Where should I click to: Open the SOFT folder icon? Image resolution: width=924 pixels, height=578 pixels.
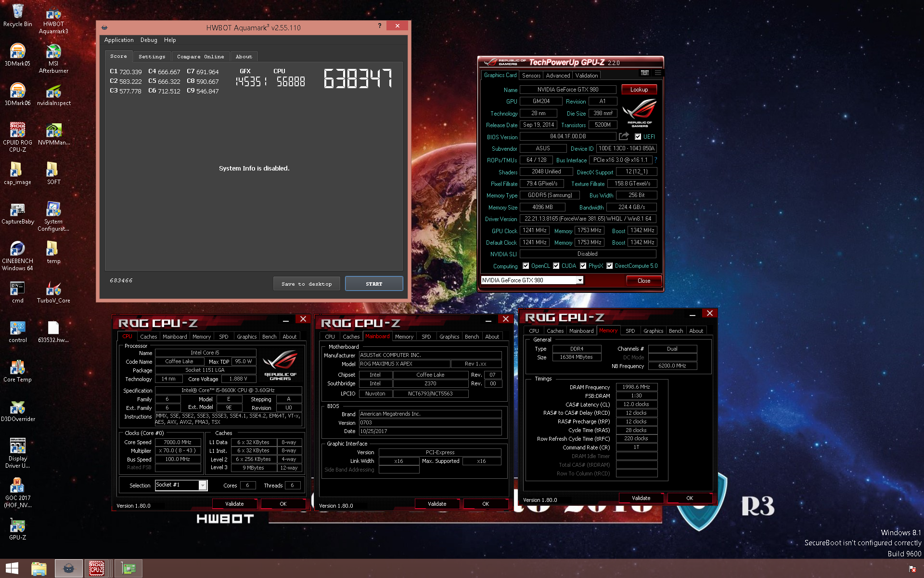pos(53,173)
